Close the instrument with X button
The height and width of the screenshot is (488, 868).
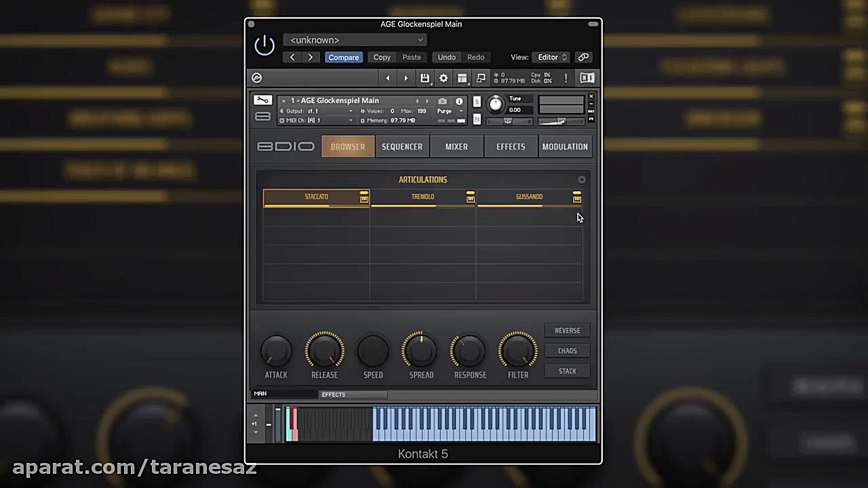point(591,97)
